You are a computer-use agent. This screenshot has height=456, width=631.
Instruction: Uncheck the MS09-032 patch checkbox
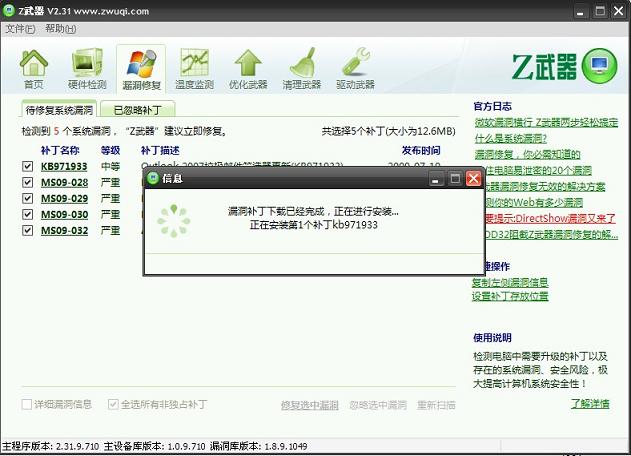[27, 230]
